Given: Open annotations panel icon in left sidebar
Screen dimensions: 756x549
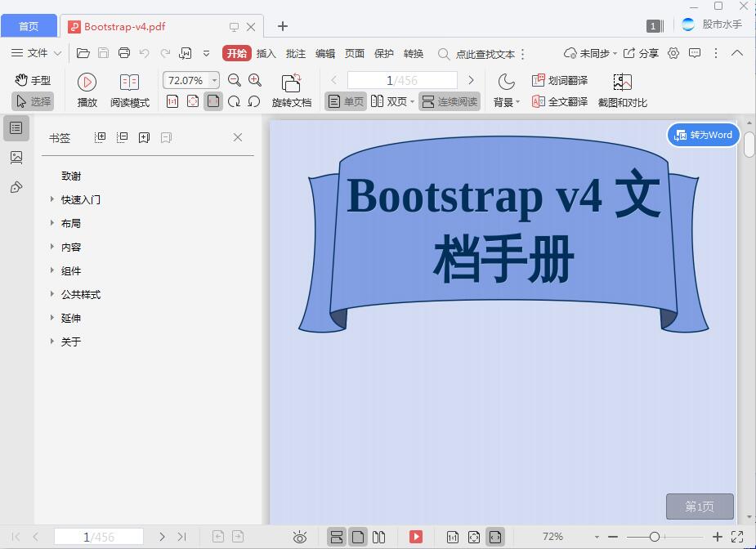Looking at the screenshot, I should pos(16,187).
